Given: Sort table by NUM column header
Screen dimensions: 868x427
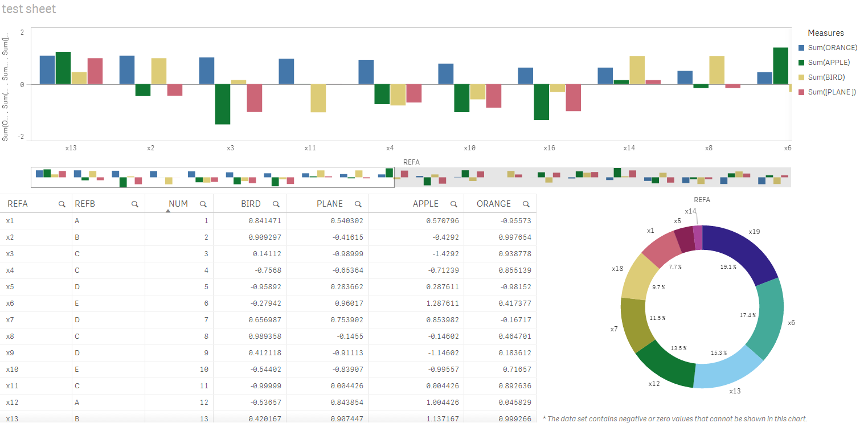Looking at the screenshot, I should [x=178, y=204].
